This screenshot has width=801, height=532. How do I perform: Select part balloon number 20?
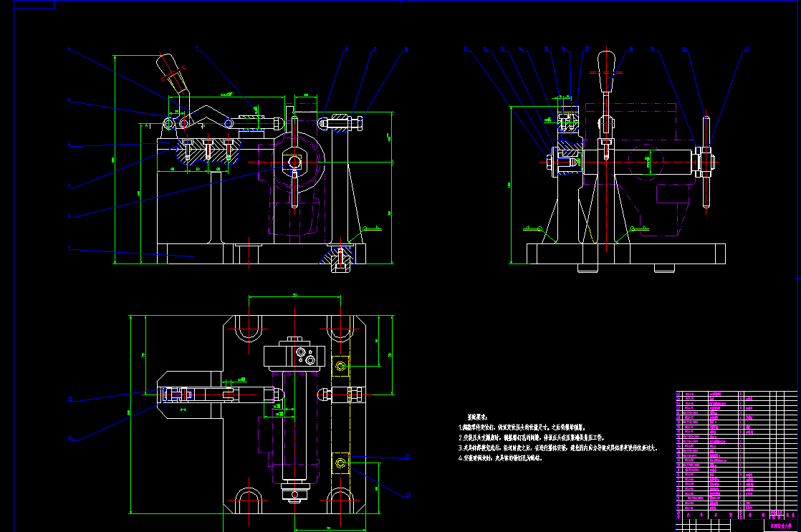[684, 49]
